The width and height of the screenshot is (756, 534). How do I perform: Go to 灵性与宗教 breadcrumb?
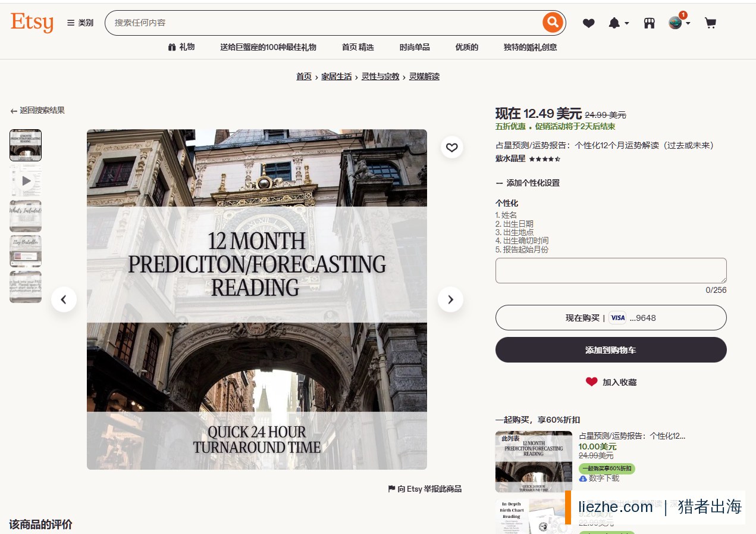(381, 77)
